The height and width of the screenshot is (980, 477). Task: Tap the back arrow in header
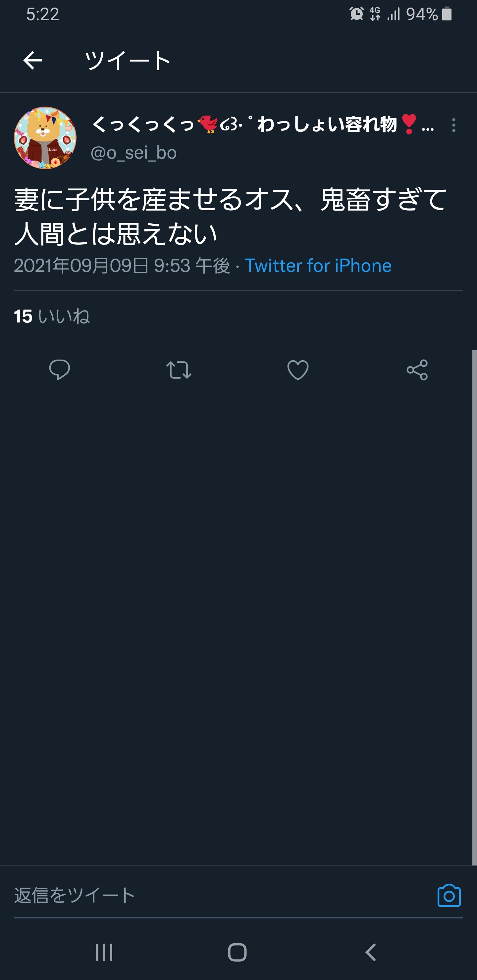point(32,61)
